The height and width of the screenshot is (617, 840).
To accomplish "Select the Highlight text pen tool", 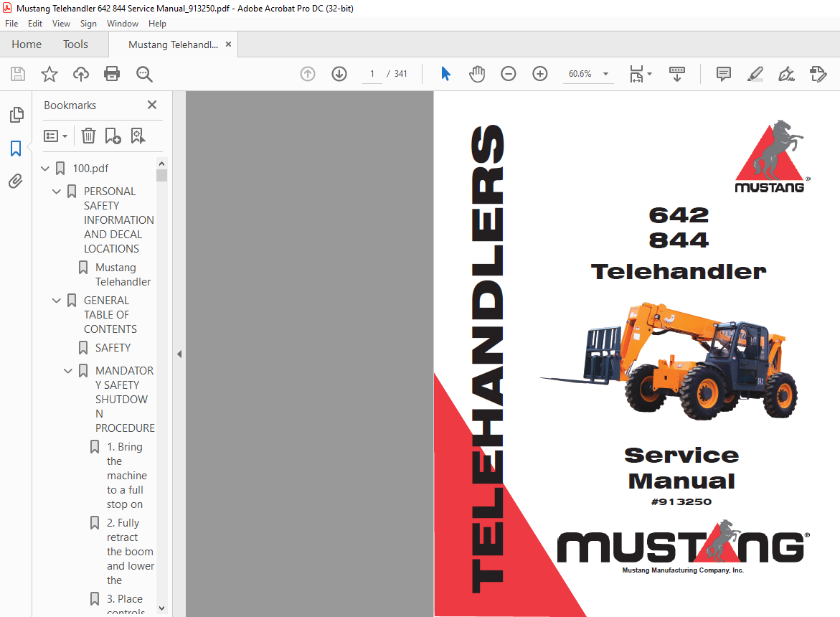I will [755, 74].
